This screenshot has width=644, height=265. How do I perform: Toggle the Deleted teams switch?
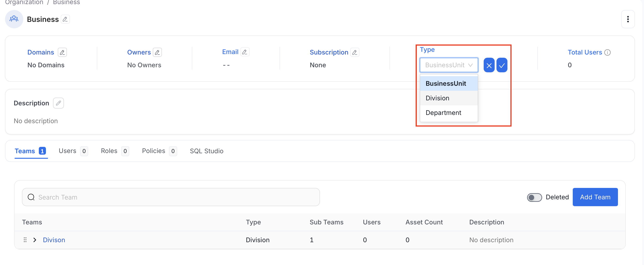pos(534,197)
